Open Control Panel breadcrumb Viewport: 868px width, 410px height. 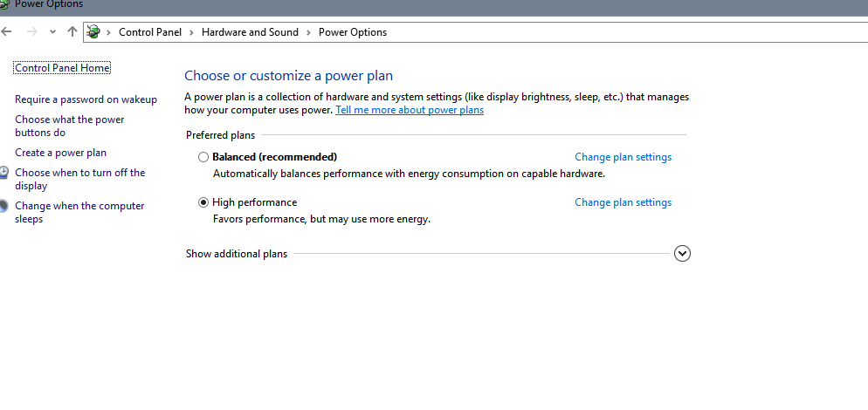point(150,32)
